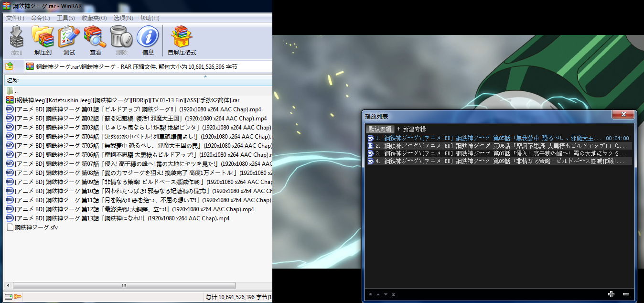Screen dimensions: 644x303
Task: Select 第11話「月を睨め!!」file
Action: 139,200
